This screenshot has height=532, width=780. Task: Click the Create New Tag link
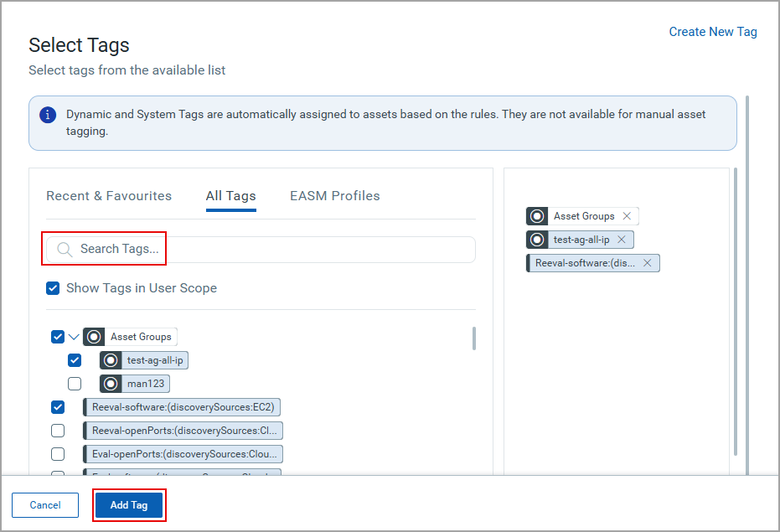[712, 31]
